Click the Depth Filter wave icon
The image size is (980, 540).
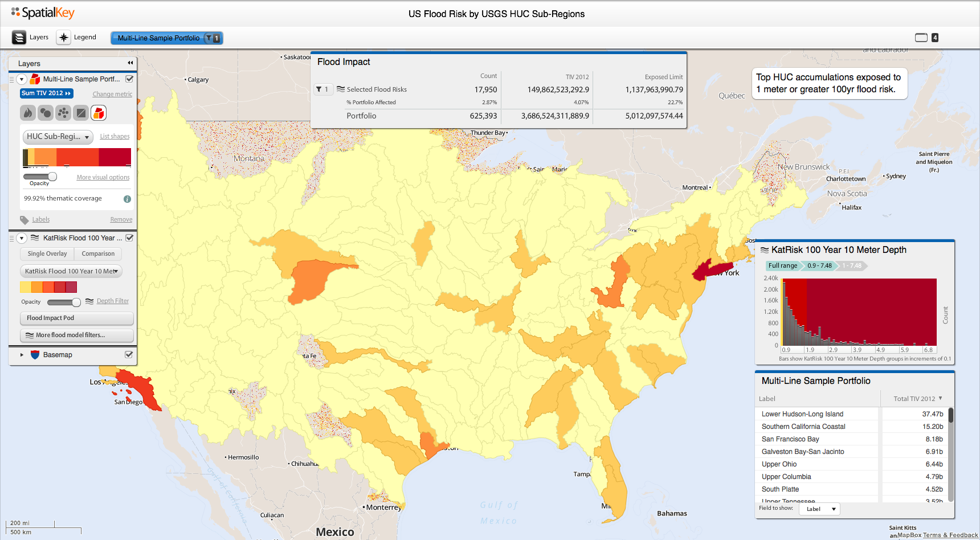coord(89,301)
